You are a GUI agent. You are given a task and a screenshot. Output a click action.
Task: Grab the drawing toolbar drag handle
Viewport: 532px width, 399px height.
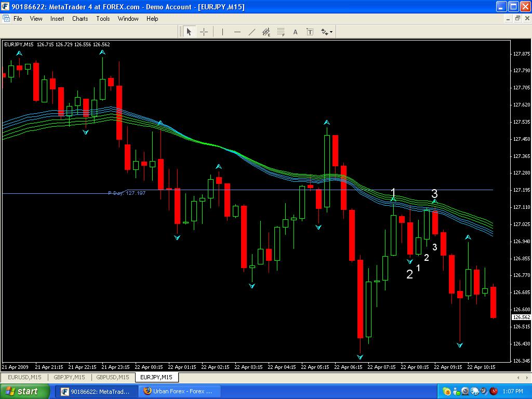180,32
